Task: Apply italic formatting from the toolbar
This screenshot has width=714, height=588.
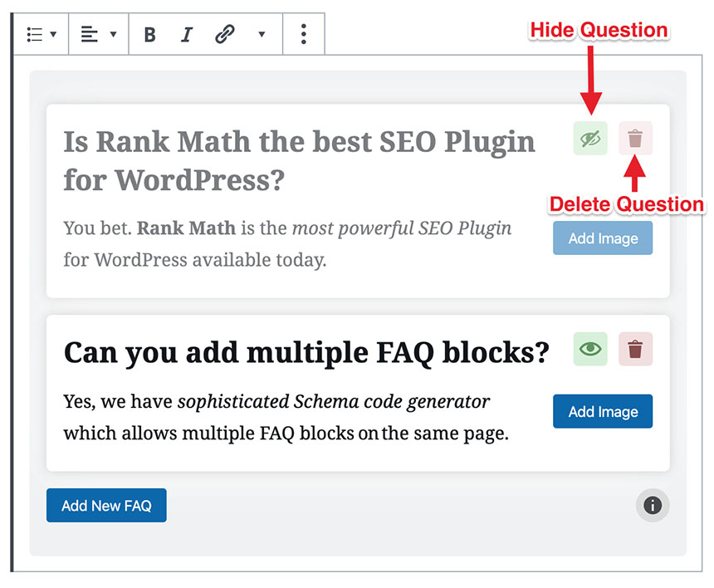Action: [x=187, y=34]
